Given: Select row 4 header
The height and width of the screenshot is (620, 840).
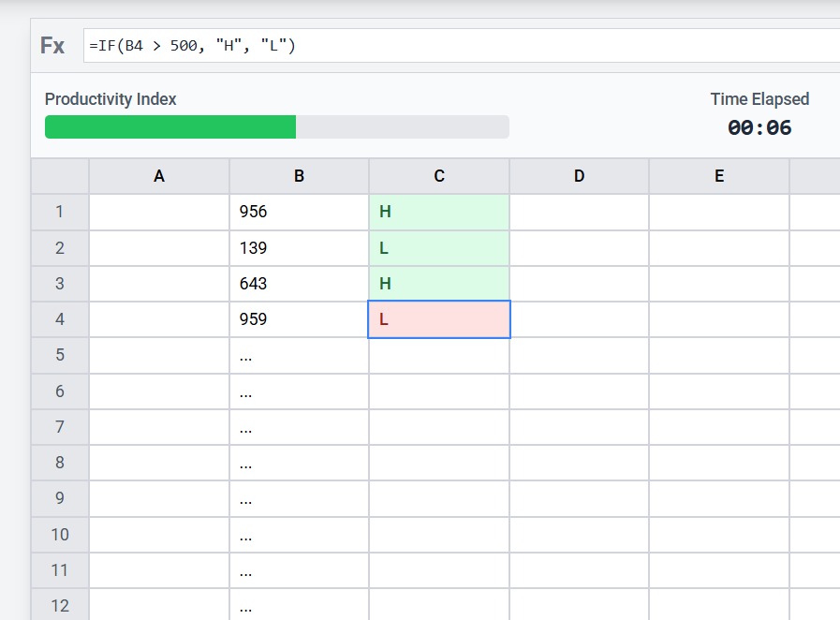Looking at the screenshot, I should 60,319.
